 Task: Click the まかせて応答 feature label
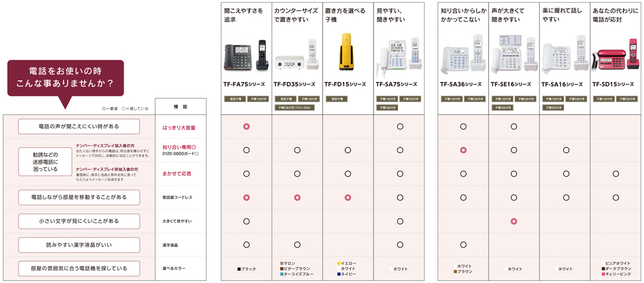tap(177, 174)
